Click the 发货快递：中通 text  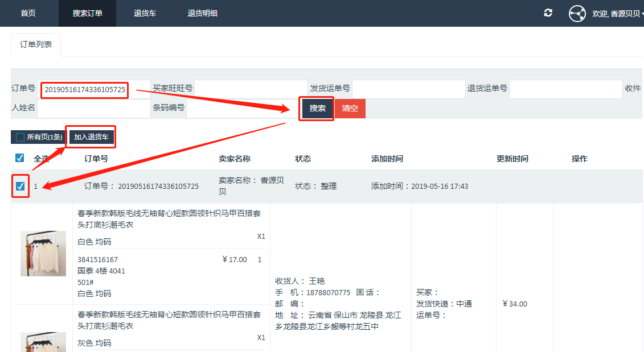(444, 304)
